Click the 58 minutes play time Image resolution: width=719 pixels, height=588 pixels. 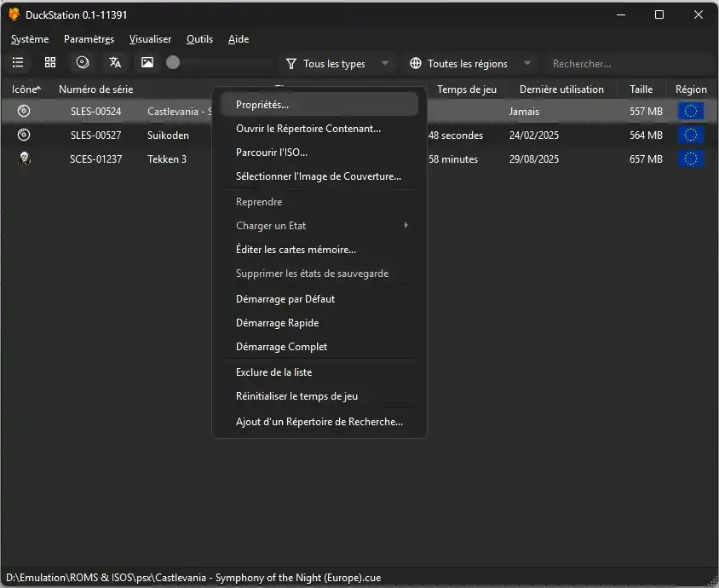(453, 159)
